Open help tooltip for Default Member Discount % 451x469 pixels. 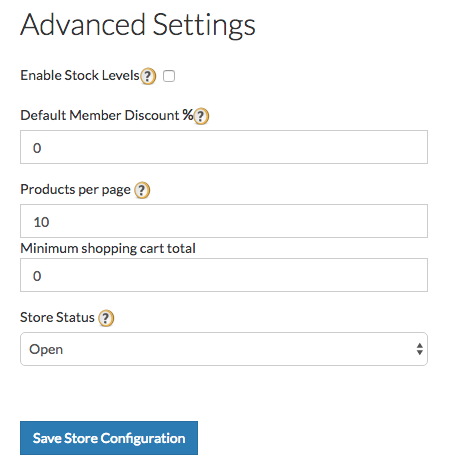[201, 116]
